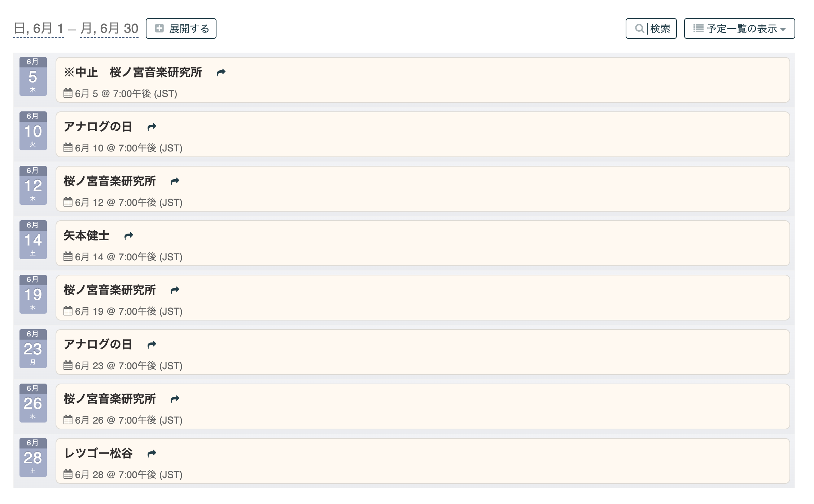This screenshot has width=814, height=504.
Task: Click share arrow beside June 23 アナログの日
Action: coord(152,344)
